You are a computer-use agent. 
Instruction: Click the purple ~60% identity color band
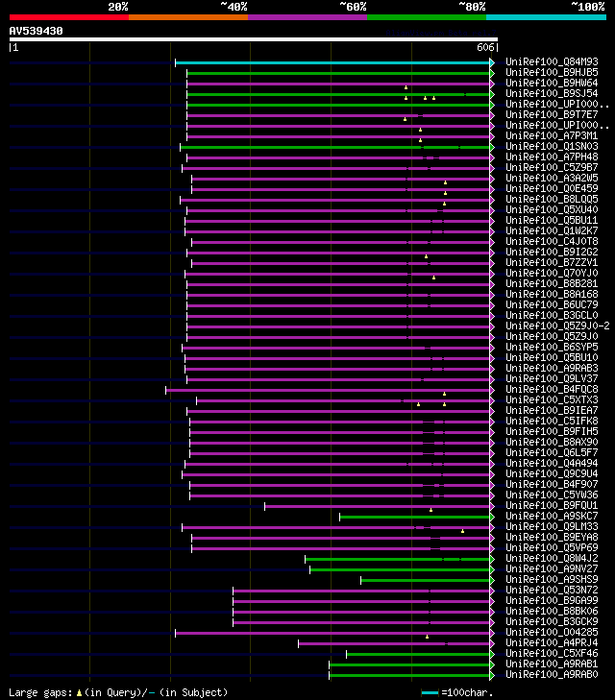click(x=307, y=17)
